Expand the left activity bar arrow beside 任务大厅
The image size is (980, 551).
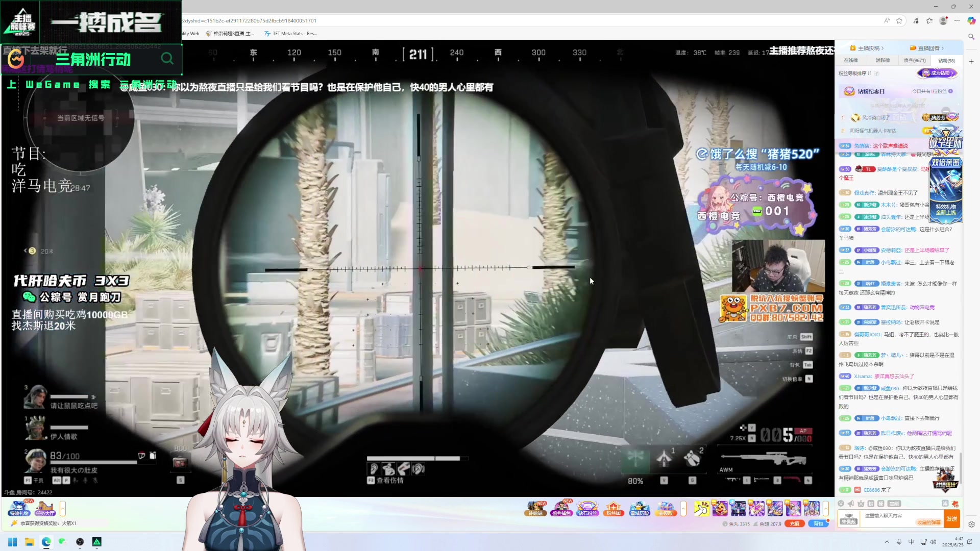(x=63, y=508)
